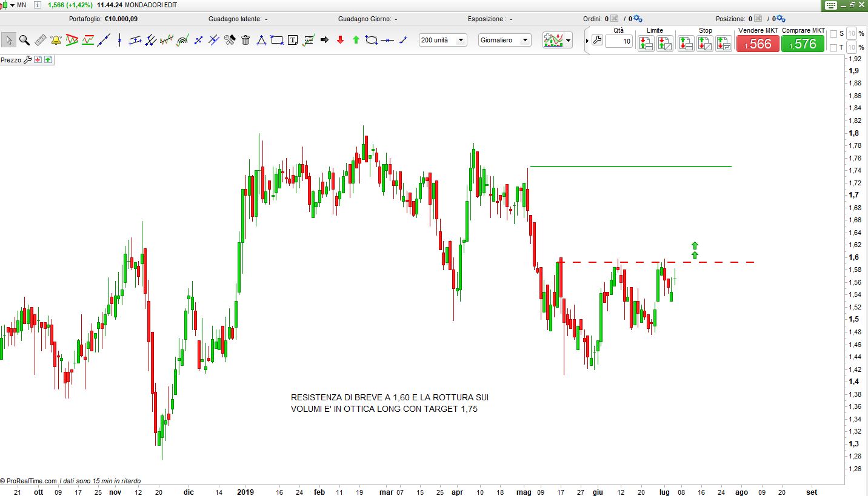Select the red down arrow drawing tool

(340, 41)
